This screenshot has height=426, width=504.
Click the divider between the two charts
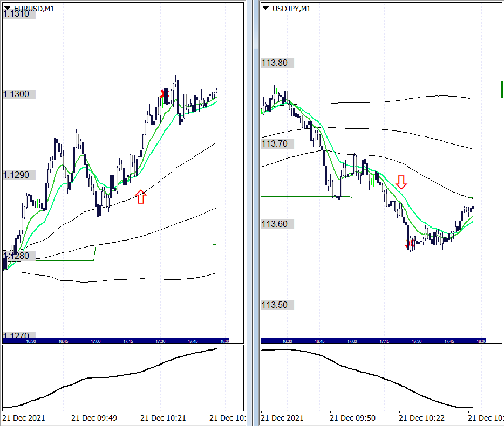253,213
